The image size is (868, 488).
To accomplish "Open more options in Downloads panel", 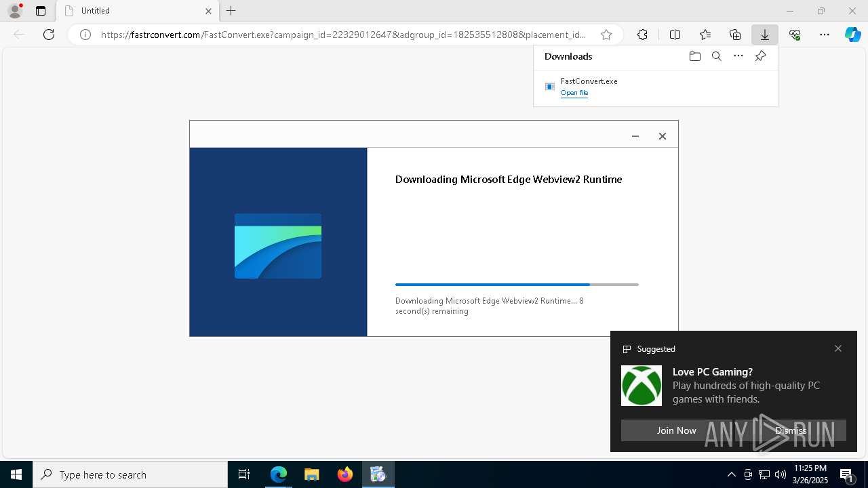I will coord(738,56).
